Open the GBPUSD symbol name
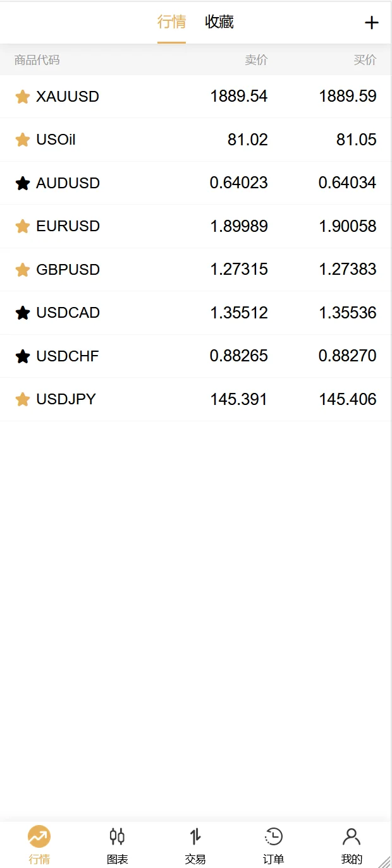This screenshot has width=392, height=868. [x=68, y=270]
